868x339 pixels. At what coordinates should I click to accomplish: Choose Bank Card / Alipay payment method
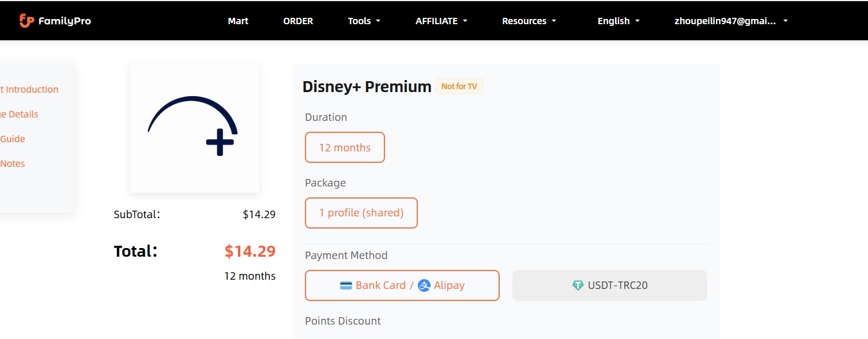tap(402, 285)
